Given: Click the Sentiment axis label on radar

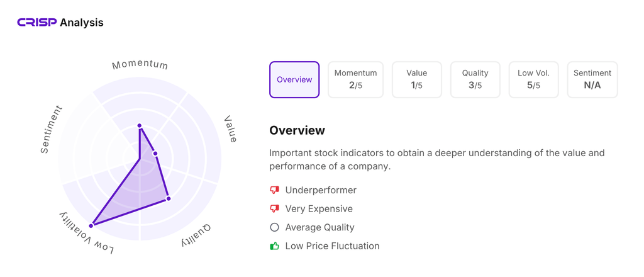Looking at the screenshot, I should [52, 130].
